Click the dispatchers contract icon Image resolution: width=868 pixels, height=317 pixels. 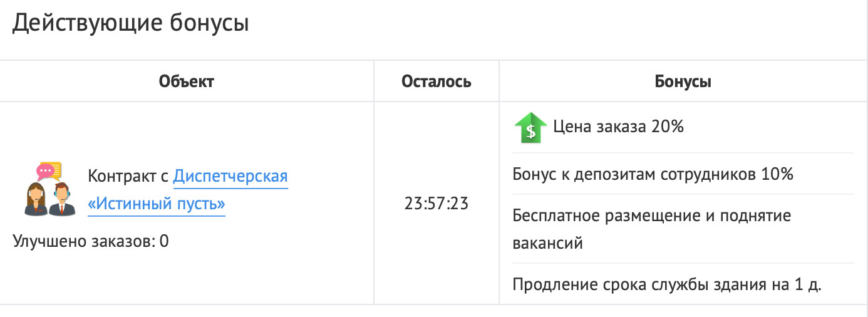coord(49,189)
